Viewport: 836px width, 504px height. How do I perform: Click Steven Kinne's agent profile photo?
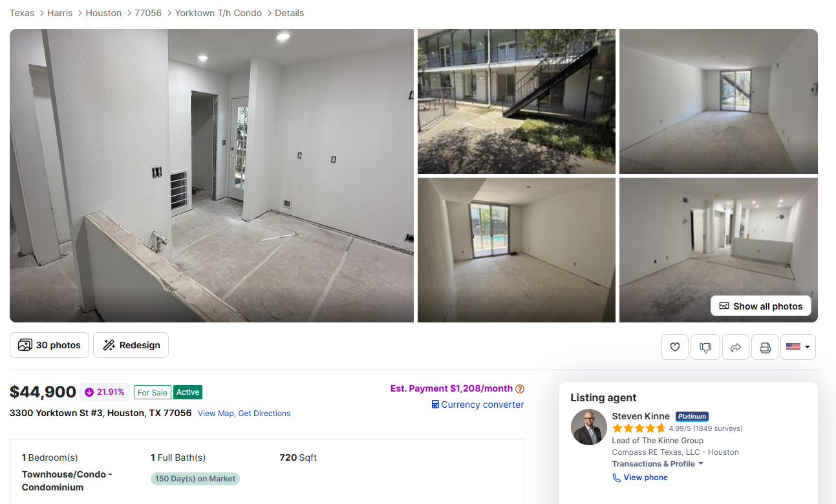(x=588, y=427)
